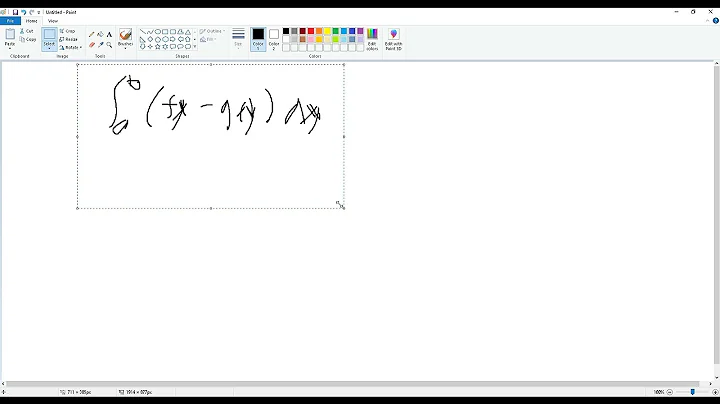Image resolution: width=720 pixels, height=404 pixels.
Task: Pick the green color swatch
Action: point(336,31)
